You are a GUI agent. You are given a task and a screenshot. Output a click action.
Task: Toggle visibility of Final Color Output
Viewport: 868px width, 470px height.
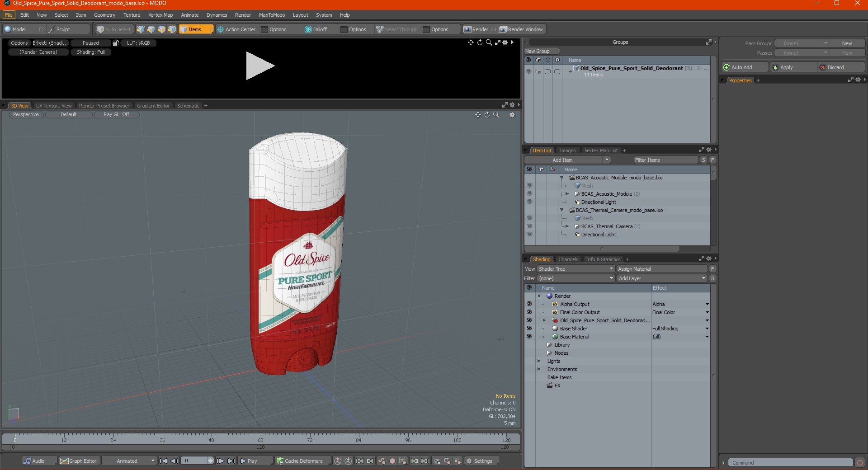click(529, 312)
